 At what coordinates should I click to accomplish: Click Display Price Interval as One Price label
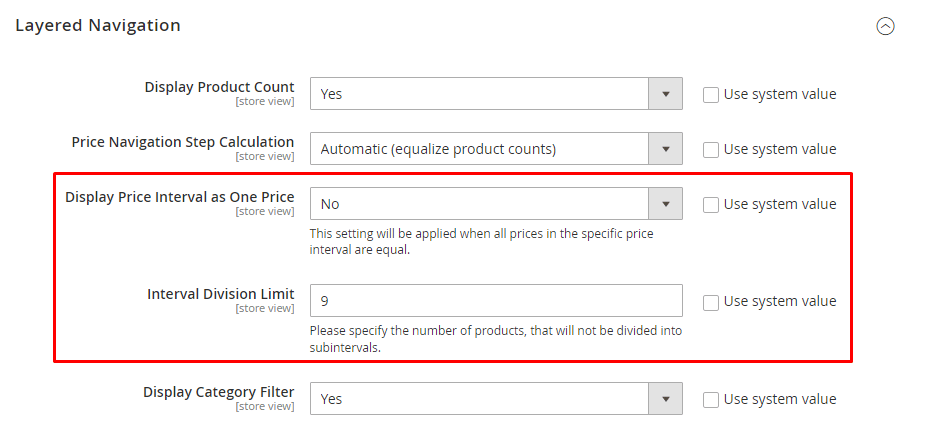tap(180, 197)
